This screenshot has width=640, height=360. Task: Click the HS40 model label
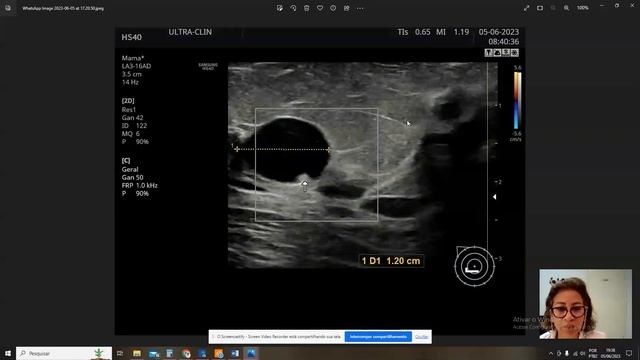coord(131,37)
